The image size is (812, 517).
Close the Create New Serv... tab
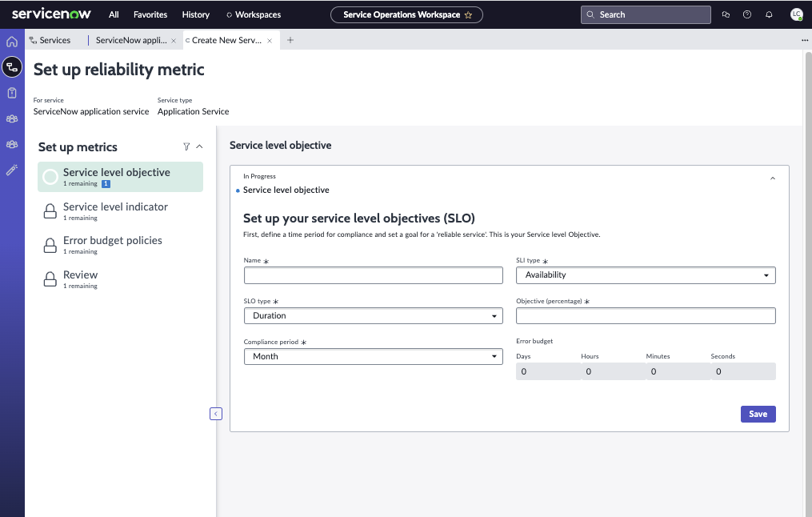pos(270,40)
